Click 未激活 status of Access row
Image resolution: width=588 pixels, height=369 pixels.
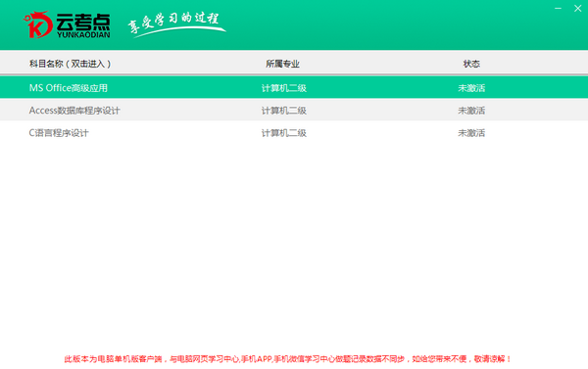pyautogui.click(x=471, y=111)
